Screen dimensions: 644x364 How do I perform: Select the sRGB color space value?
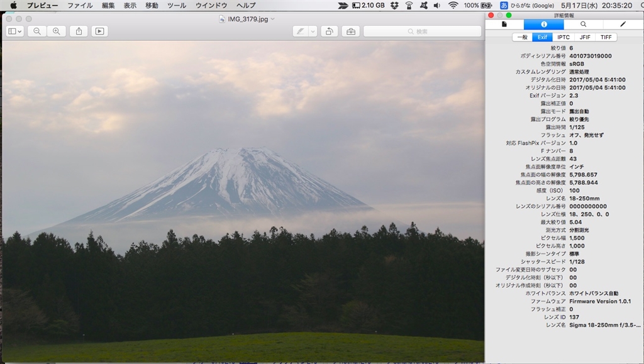pyautogui.click(x=577, y=63)
